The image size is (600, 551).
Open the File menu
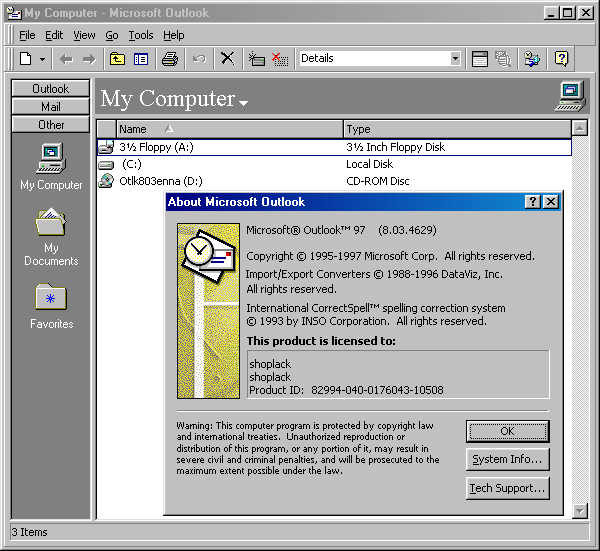[27, 35]
